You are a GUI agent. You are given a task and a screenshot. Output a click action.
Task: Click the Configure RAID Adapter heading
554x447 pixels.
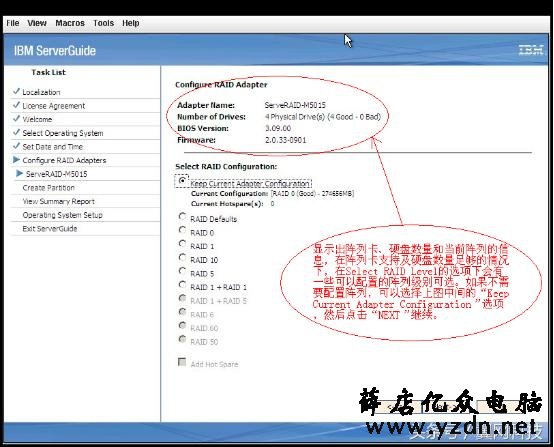tap(221, 85)
